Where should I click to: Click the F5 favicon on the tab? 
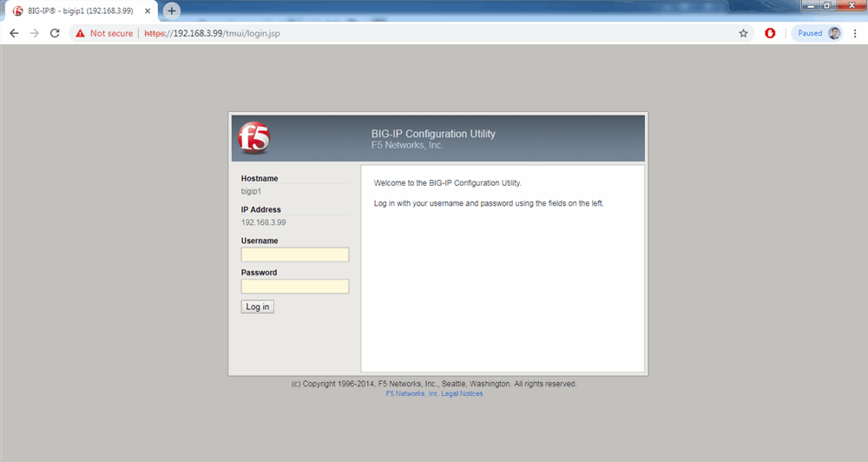pyautogui.click(x=17, y=11)
